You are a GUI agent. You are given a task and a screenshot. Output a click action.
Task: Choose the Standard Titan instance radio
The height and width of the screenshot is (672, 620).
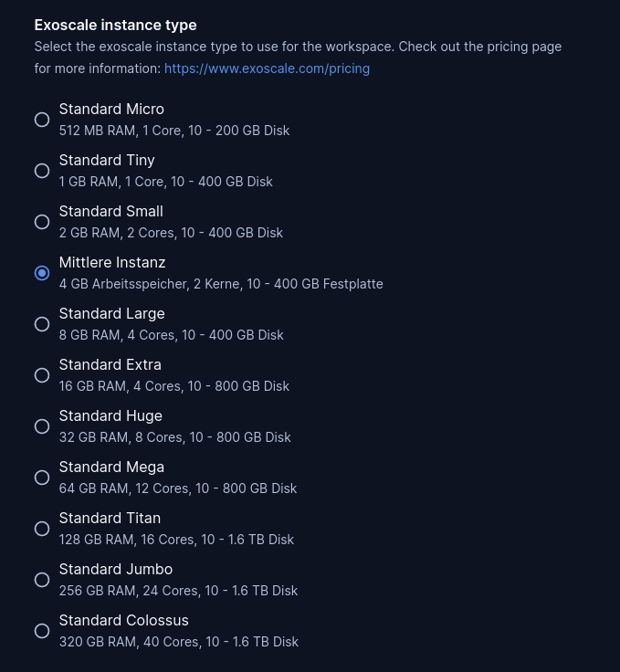coord(42,529)
